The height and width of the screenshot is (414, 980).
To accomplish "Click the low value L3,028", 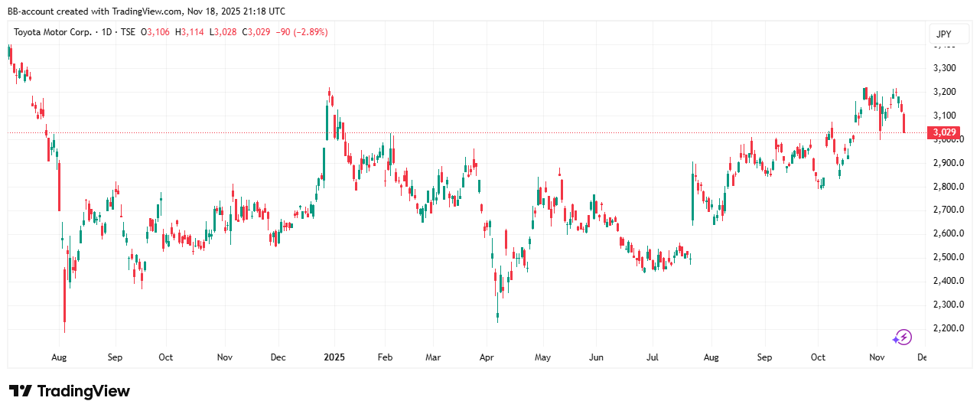I will click(223, 32).
